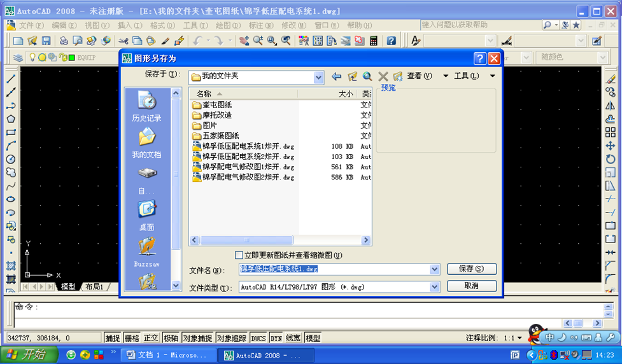
Task: Expand the file name dropdown arrow
Action: tap(435, 269)
